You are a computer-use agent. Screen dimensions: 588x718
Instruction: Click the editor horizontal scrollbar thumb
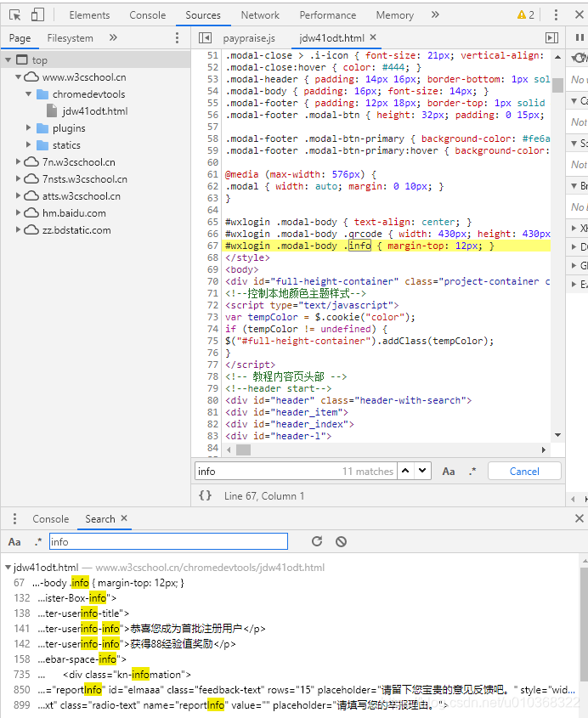tap(243, 449)
